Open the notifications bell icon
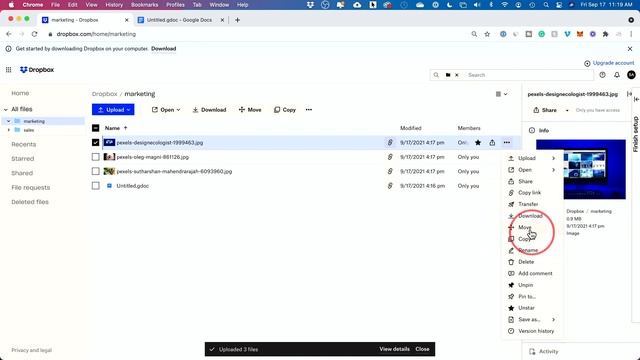Viewport: 640px width, 360px height. pos(617,75)
